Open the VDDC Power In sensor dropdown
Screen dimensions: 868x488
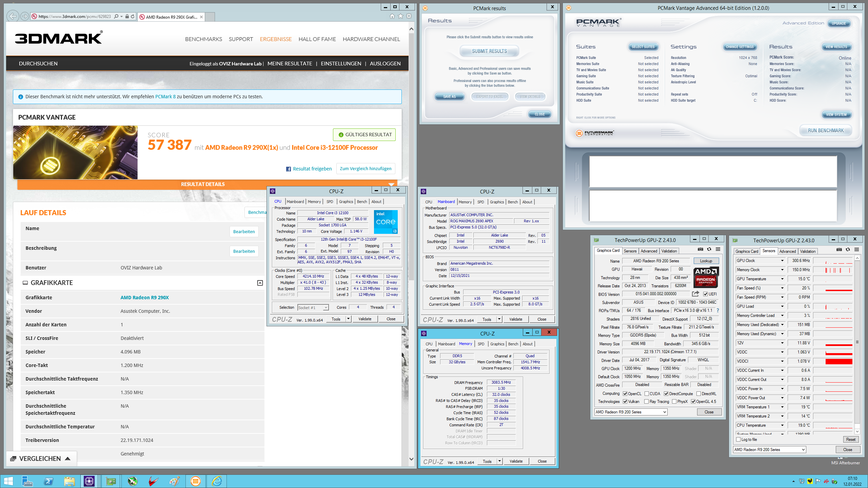[x=782, y=389]
